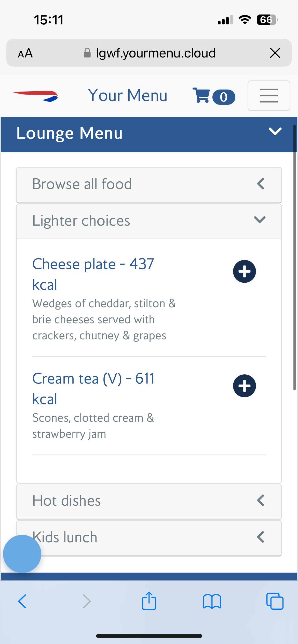The image size is (298, 644).
Task: Expand the Browse all food section
Action: 149,184
